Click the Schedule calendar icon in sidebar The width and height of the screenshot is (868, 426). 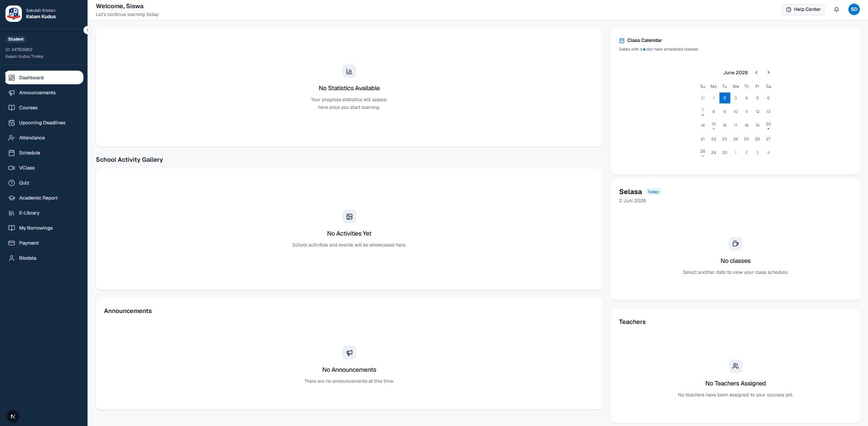[12, 153]
